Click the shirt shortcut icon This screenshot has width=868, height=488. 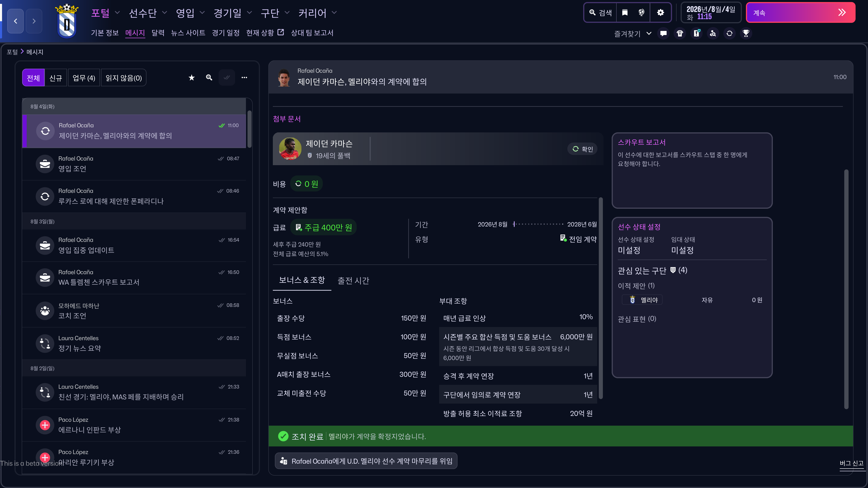(680, 33)
